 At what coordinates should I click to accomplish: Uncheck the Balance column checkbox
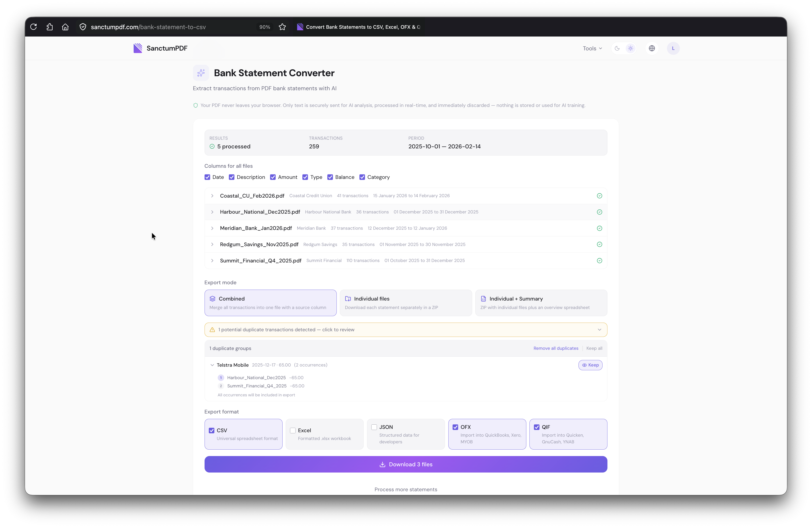pyautogui.click(x=330, y=177)
